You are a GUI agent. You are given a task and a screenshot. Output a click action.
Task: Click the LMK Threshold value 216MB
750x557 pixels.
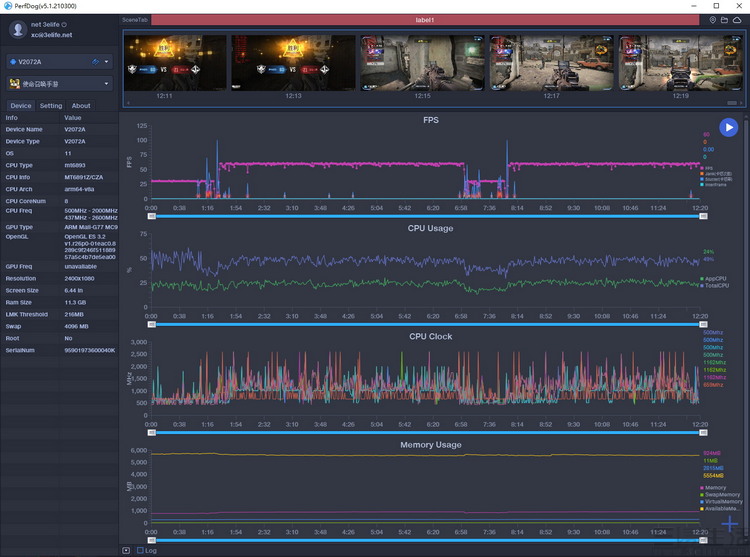point(74,315)
